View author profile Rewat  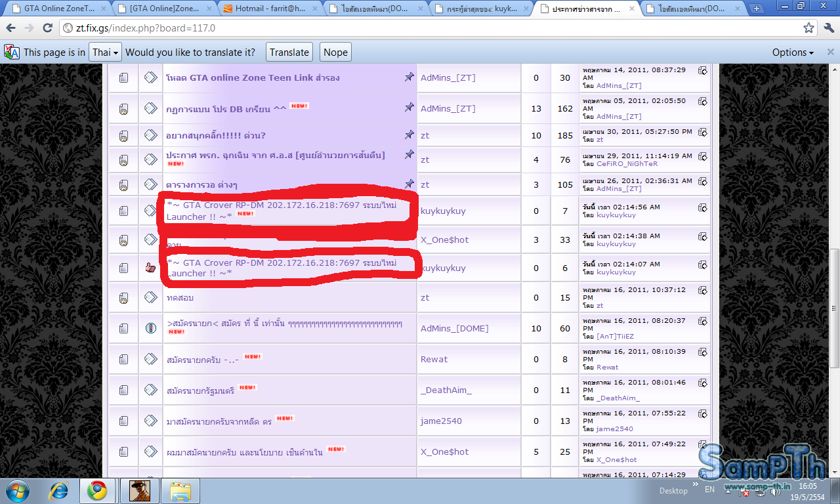coord(434,359)
